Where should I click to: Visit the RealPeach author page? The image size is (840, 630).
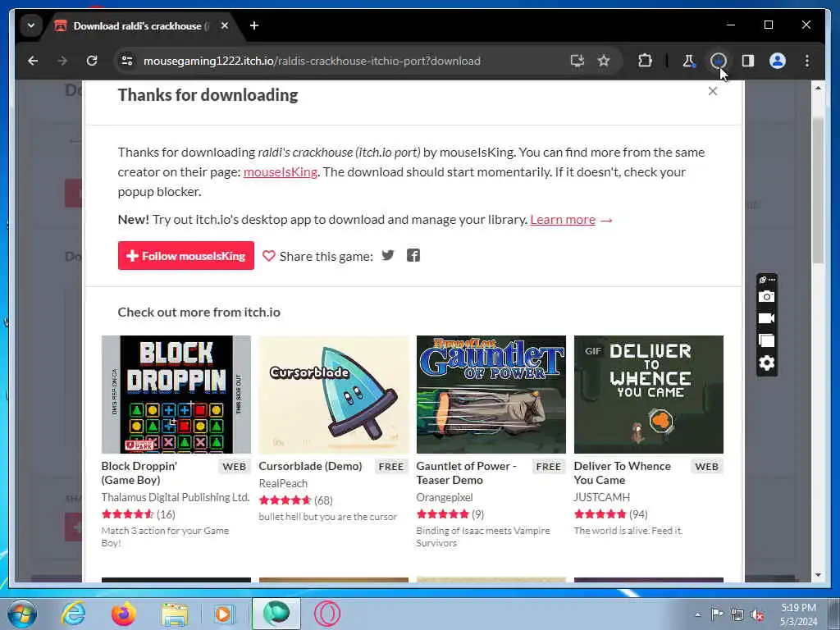click(x=283, y=483)
